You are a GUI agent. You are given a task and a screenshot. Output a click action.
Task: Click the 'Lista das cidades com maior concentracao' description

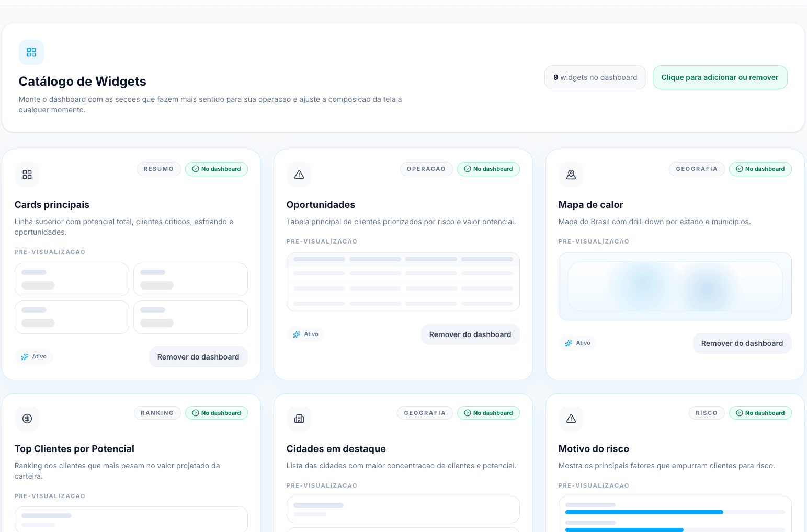pyautogui.click(x=401, y=466)
